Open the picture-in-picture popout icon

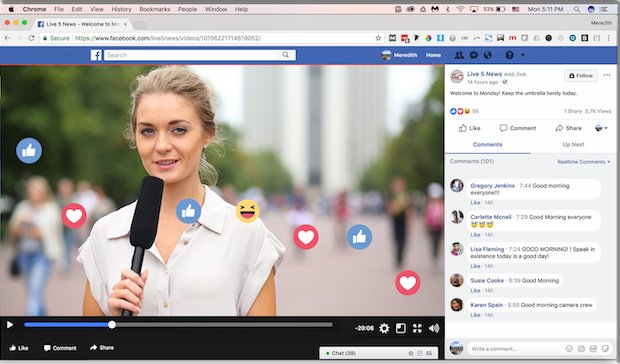point(401,328)
